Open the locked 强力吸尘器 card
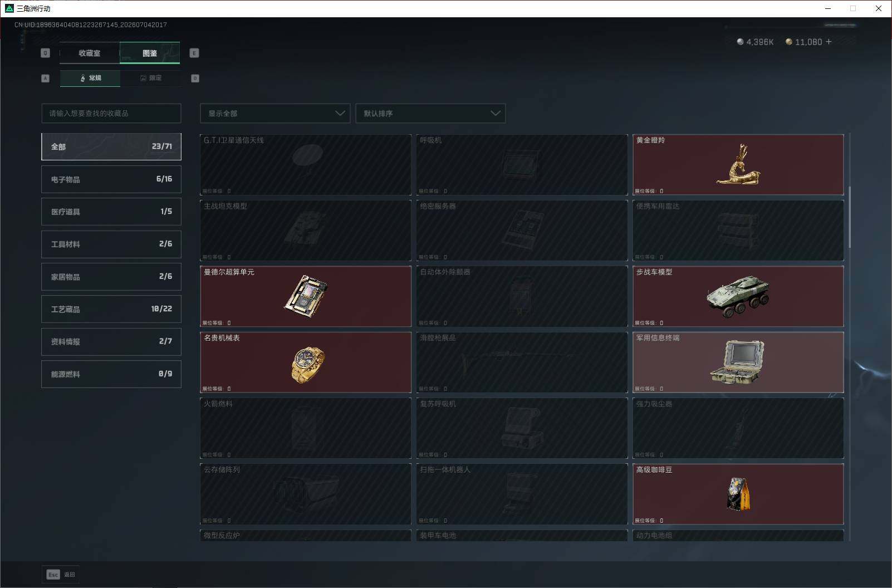 click(x=738, y=428)
